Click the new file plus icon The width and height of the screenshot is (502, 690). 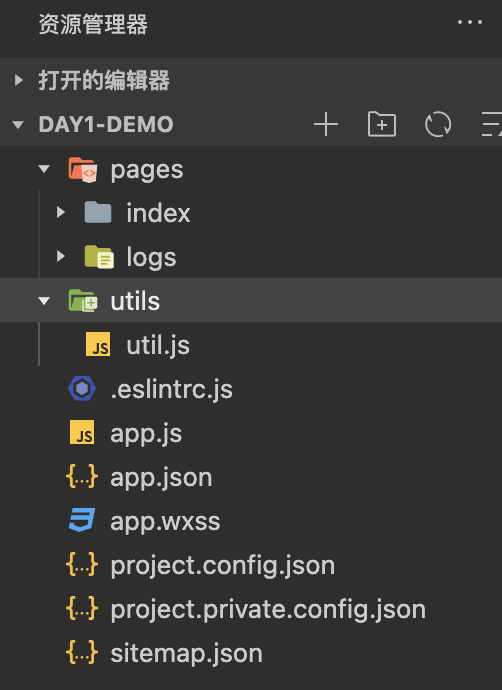click(326, 125)
